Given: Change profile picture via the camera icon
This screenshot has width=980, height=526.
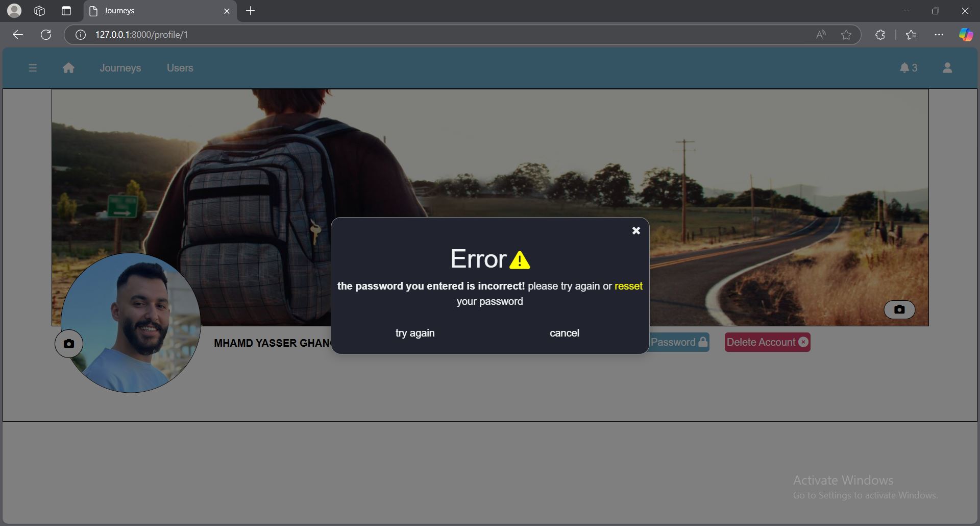Looking at the screenshot, I should point(69,344).
